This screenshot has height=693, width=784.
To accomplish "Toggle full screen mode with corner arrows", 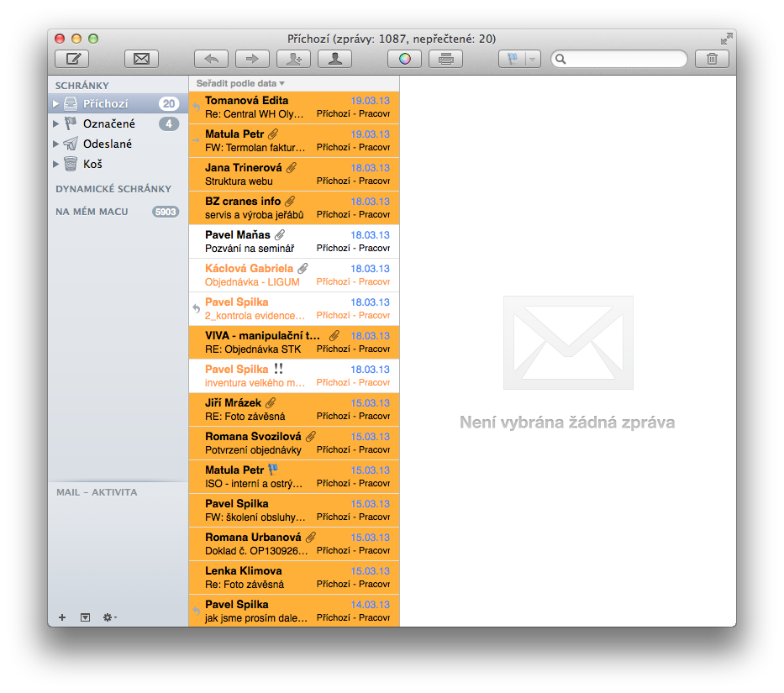I will coord(726,39).
